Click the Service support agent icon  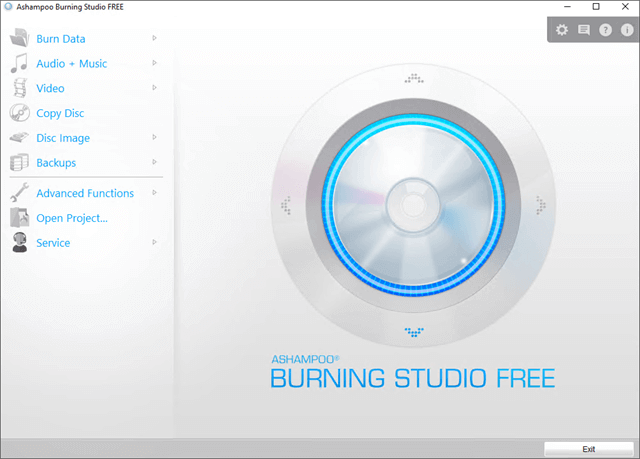(19, 242)
